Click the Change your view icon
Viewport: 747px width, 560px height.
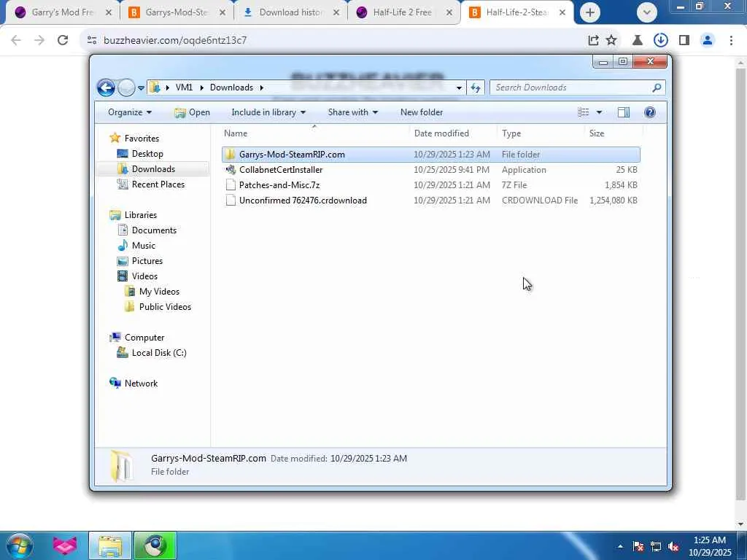[583, 112]
